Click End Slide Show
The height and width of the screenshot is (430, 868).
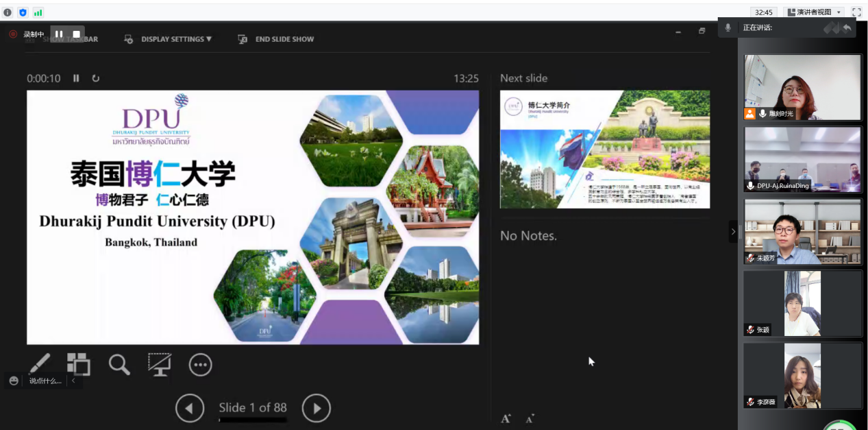tap(276, 39)
